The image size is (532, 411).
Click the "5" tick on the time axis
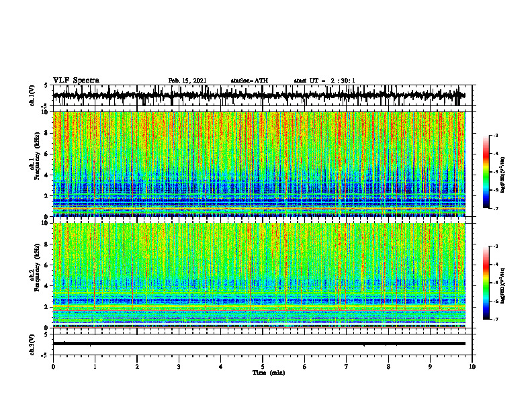point(263,367)
